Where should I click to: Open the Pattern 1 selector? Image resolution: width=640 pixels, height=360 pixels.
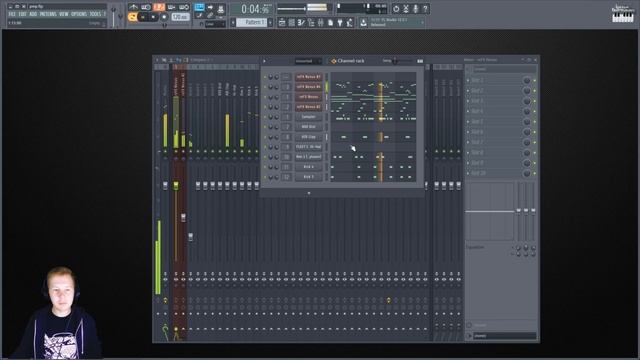(251, 22)
